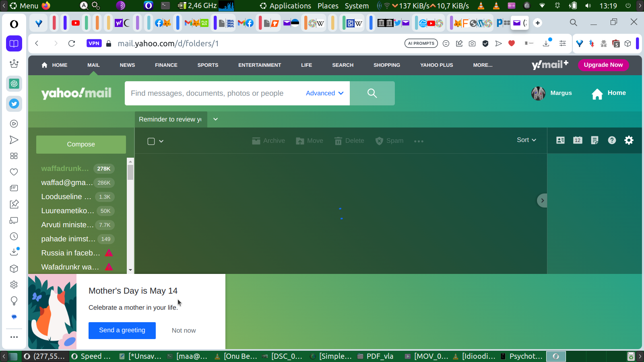
Task: Tick the select-all messages checkbox
Action: [151, 141]
